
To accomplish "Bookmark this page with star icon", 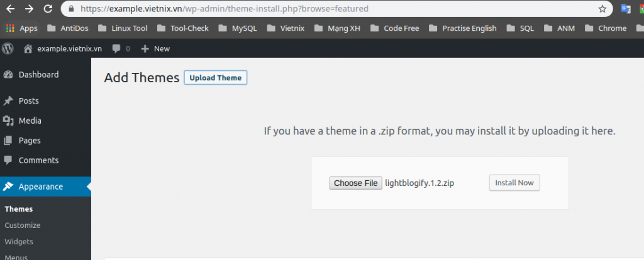I will point(602,9).
